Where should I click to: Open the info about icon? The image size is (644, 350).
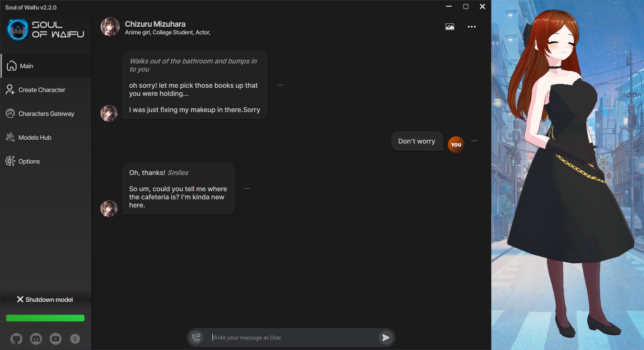[75, 339]
